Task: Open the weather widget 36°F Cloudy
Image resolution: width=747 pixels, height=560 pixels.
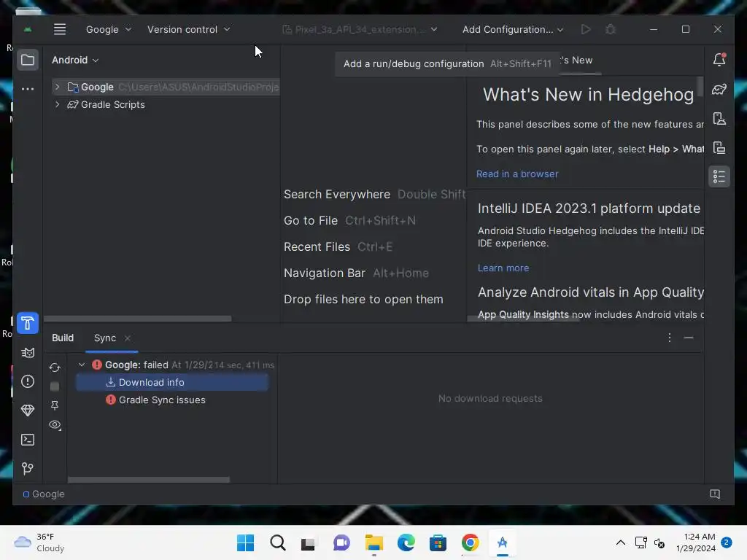Action: (x=39, y=542)
